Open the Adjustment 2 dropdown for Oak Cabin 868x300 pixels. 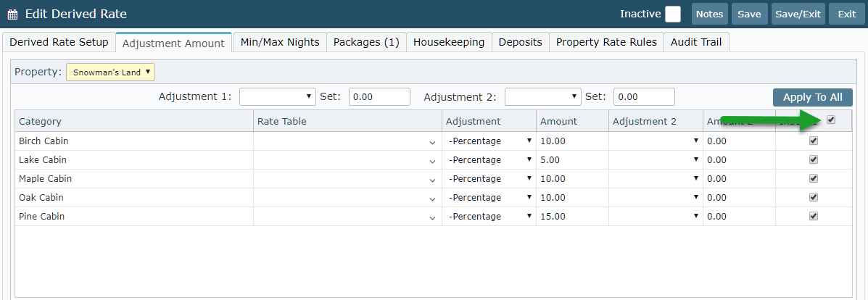(x=656, y=198)
